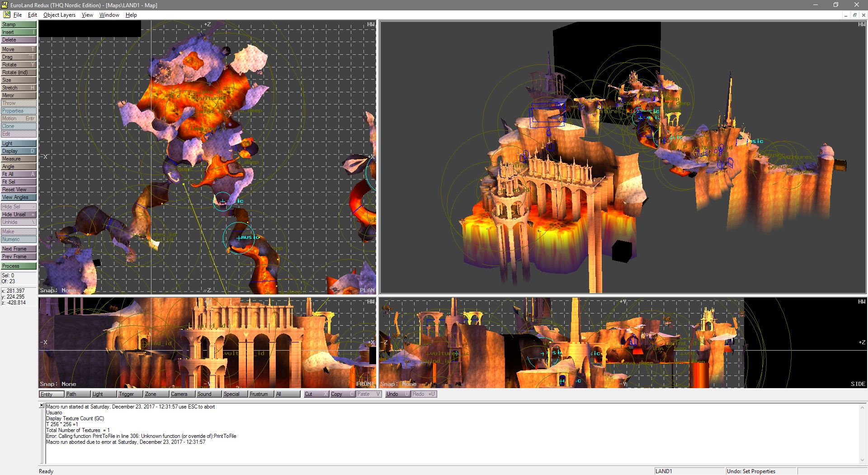Click Reset View
This screenshot has height=475, width=868.
[18, 189]
